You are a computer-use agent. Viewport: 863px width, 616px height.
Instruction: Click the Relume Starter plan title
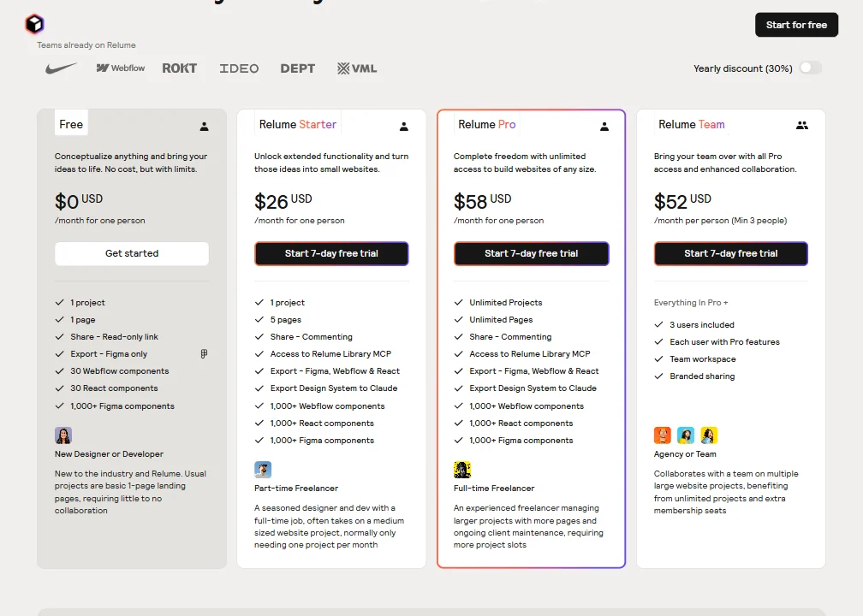click(298, 124)
